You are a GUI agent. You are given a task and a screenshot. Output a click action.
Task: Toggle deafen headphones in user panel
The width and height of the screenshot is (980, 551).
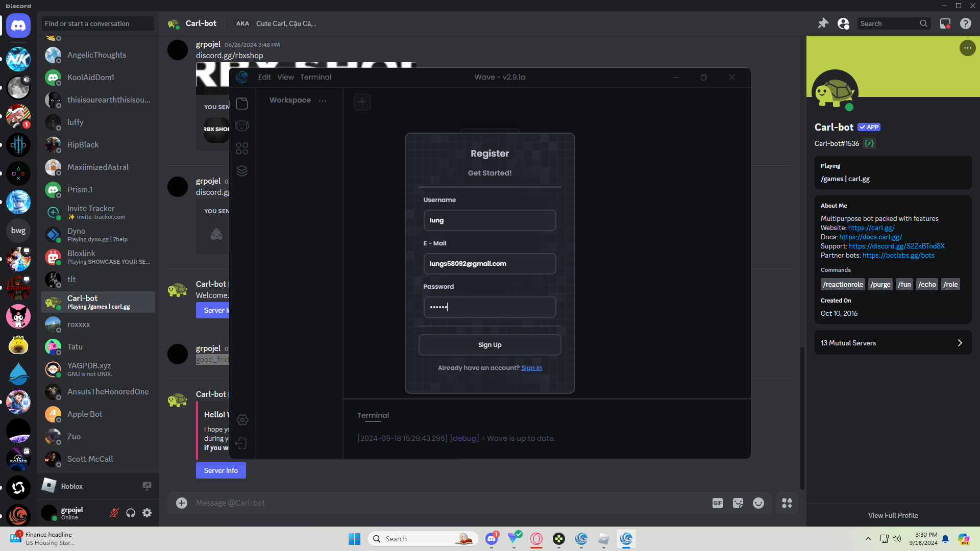(x=131, y=513)
